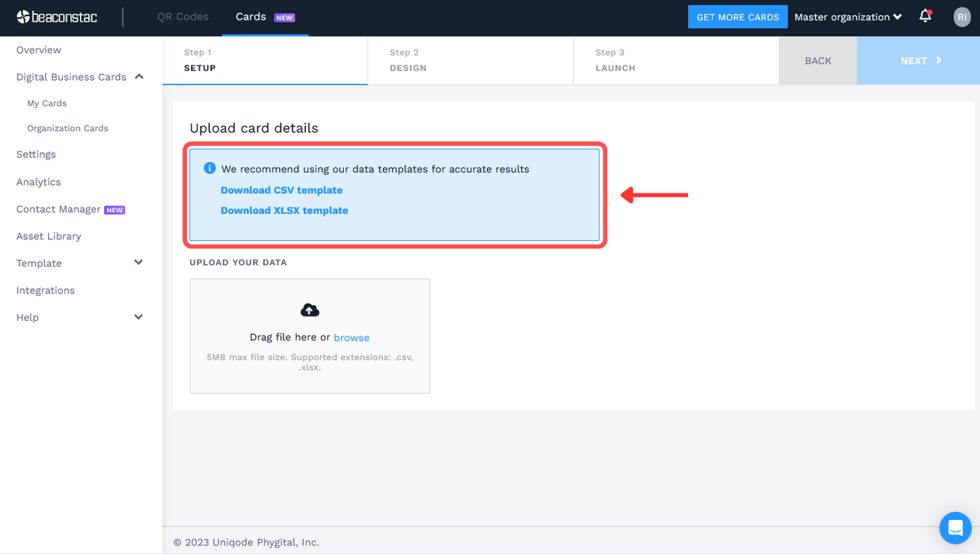
Task: Click the arrow icon on the NEXT button
Action: tap(939, 60)
